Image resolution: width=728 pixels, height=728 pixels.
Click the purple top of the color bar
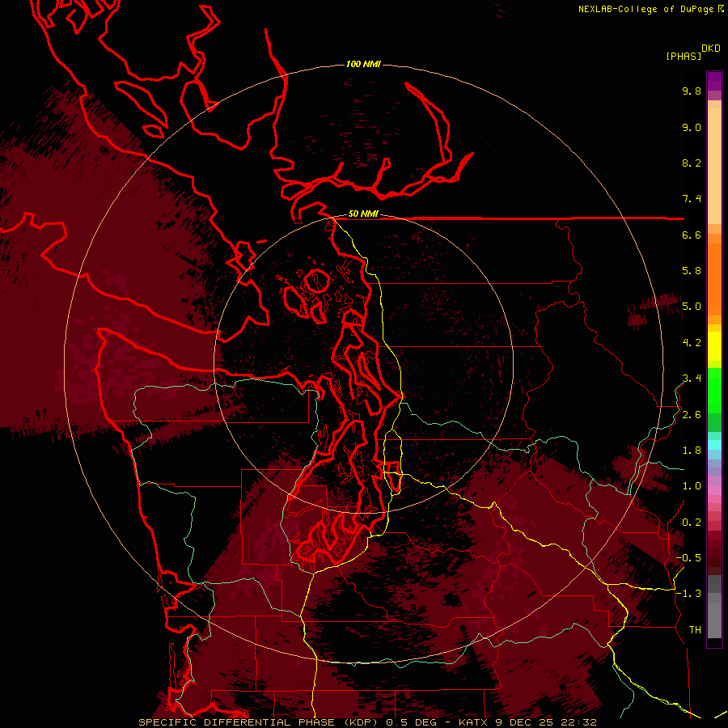point(714,81)
